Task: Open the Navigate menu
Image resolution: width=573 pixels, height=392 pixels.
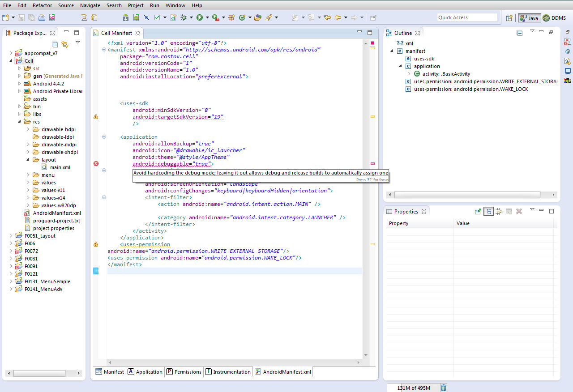Action: [90, 5]
